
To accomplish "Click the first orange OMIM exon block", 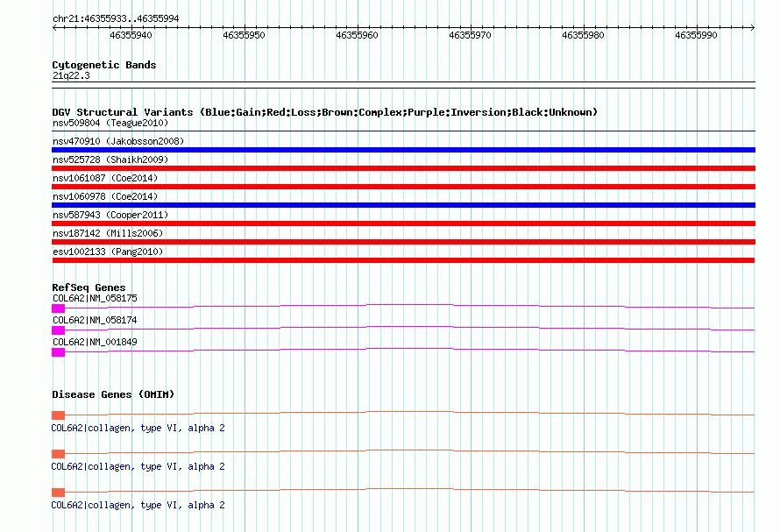I will coord(58,415).
